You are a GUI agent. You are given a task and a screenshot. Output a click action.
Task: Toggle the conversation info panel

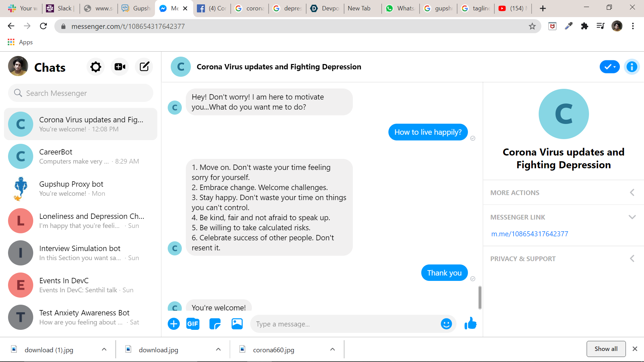point(632,67)
